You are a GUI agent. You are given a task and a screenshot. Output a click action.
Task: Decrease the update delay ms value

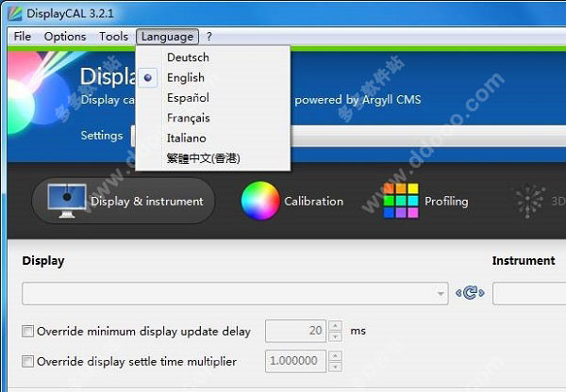(335, 336)
